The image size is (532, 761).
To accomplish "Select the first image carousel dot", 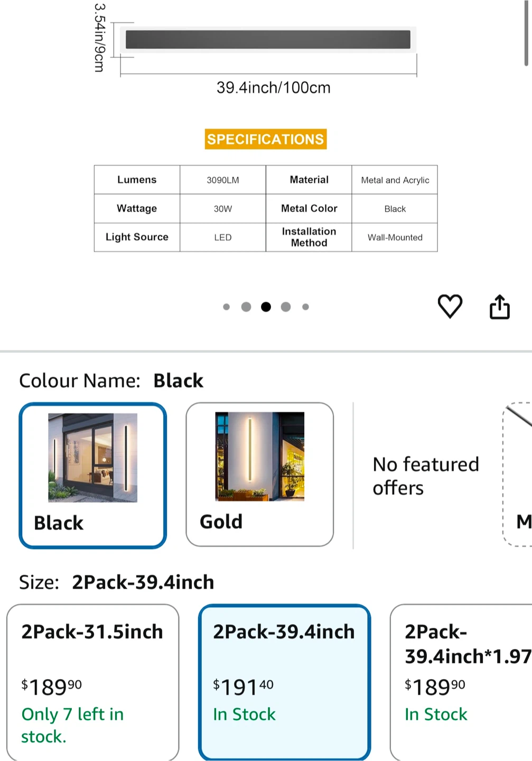I will pos(226,307).
